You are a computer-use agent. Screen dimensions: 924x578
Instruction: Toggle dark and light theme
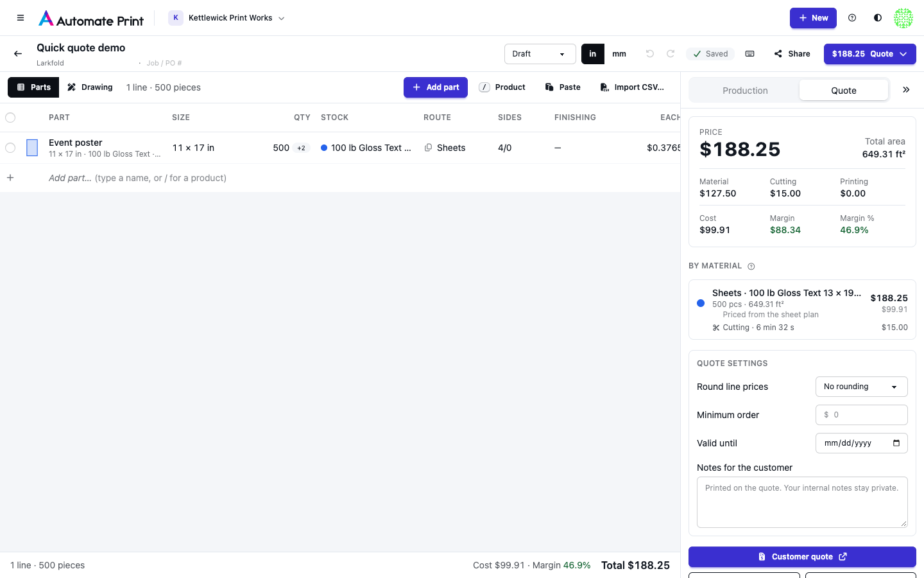point(878,18)
